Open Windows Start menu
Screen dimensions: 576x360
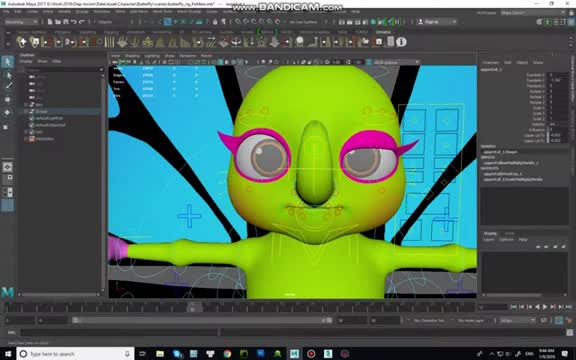coord(8,354)
